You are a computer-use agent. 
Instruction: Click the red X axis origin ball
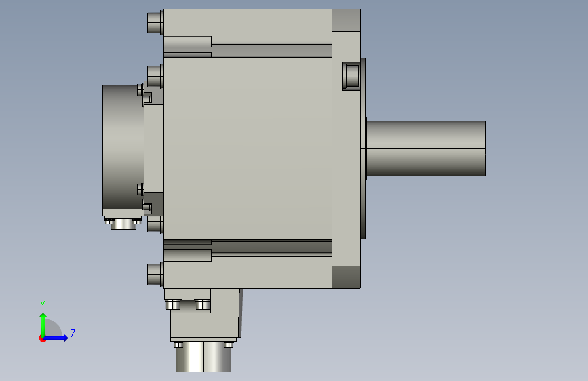[x=42, y=338]
